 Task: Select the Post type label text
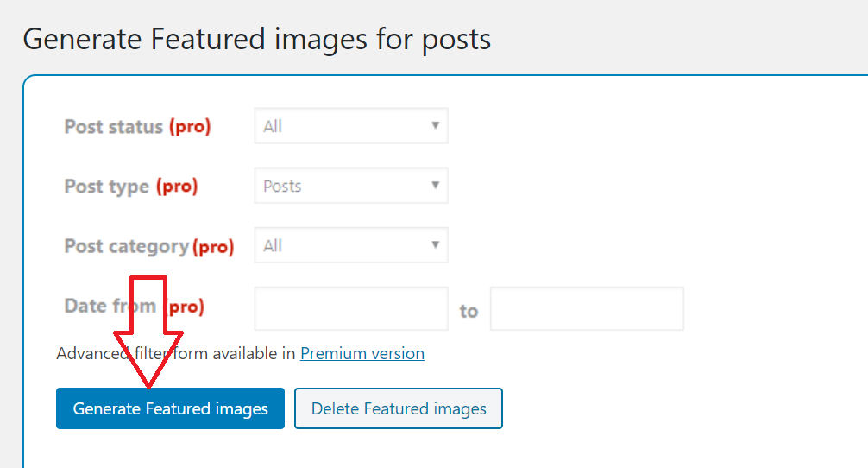(107, 187)
